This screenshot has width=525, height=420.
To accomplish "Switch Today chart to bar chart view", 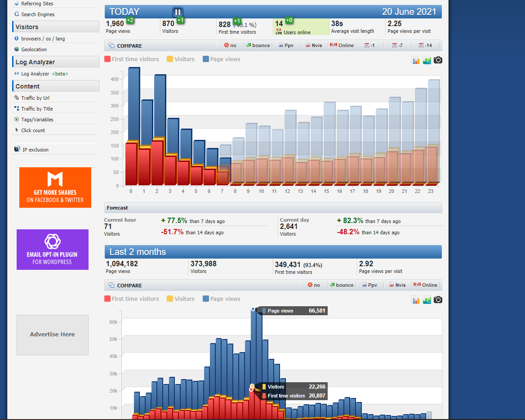I will tap(416, 60).
